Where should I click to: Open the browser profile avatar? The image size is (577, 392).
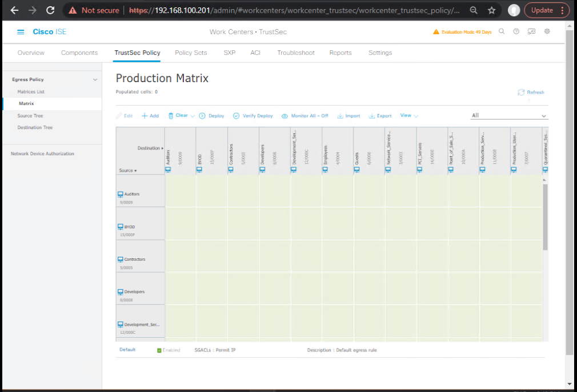pyautogui.click(x=514, y=10)
